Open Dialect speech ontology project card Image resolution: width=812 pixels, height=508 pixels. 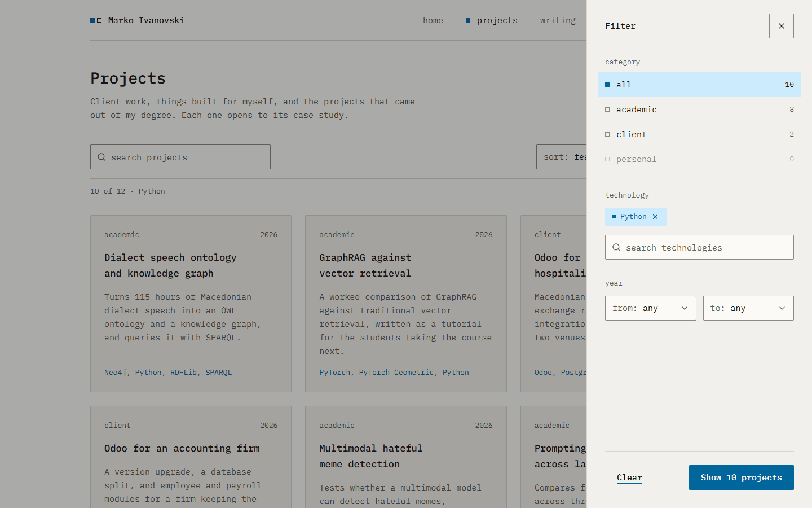(191, 304)
